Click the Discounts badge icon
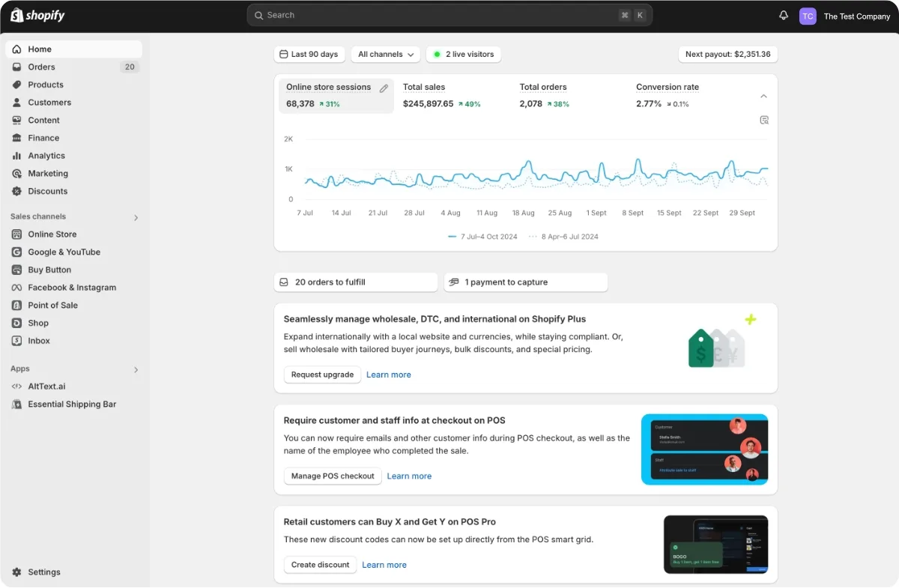The width and height of the screenshot is (899, 588). coord(16,191)
